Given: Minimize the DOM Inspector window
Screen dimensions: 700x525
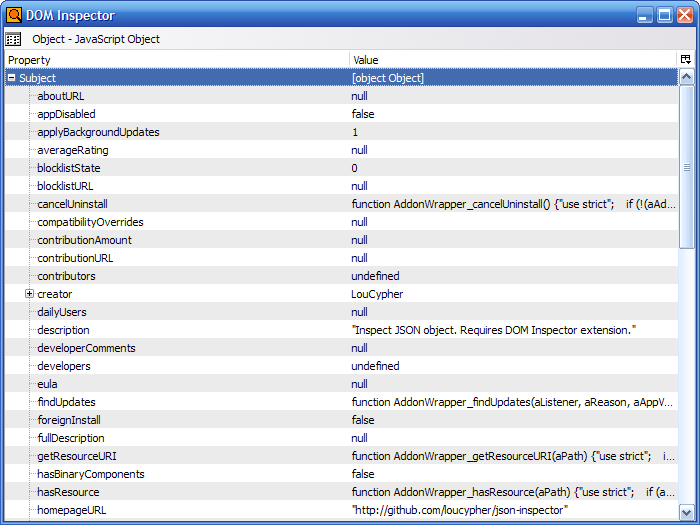Looking at the screenshot, I should tap(644, 15).
